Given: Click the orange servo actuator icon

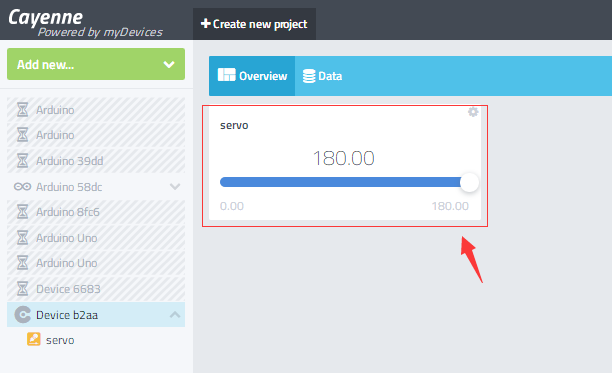Looking at the screenshot, I should click(34, 339).
